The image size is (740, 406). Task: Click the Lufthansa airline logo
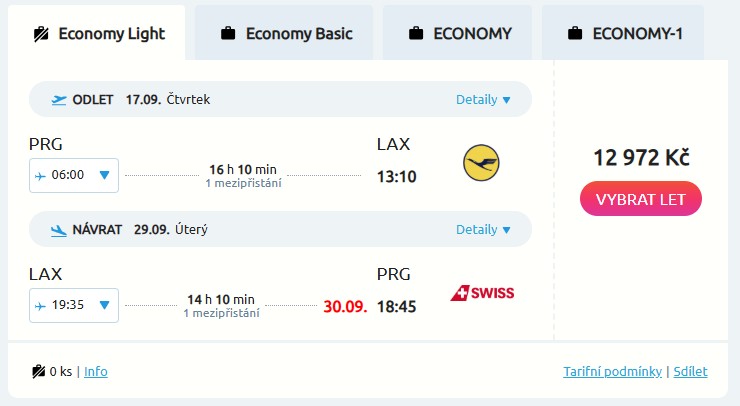point(481,162)
